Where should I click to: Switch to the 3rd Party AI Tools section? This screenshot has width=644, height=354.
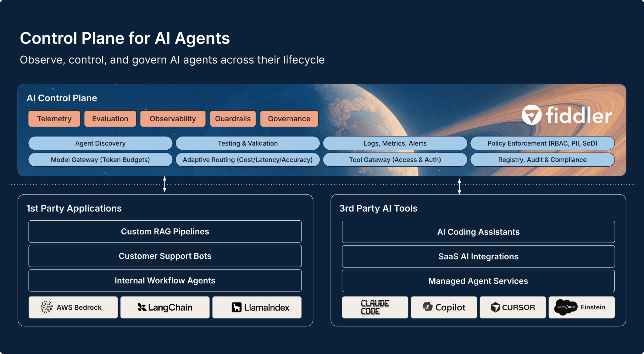378,208
